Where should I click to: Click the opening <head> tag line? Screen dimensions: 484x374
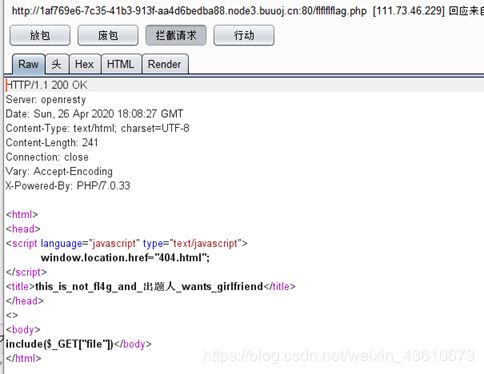pos(23,229)
